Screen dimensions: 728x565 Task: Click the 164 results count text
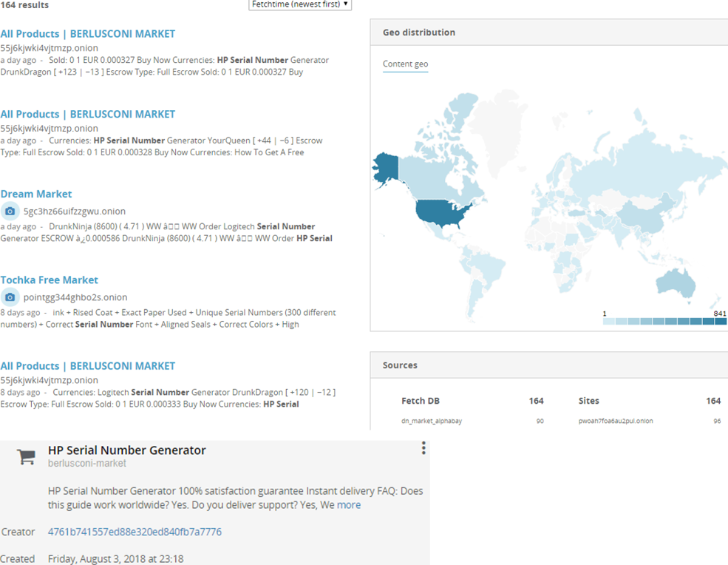click(x=24, y=4)
